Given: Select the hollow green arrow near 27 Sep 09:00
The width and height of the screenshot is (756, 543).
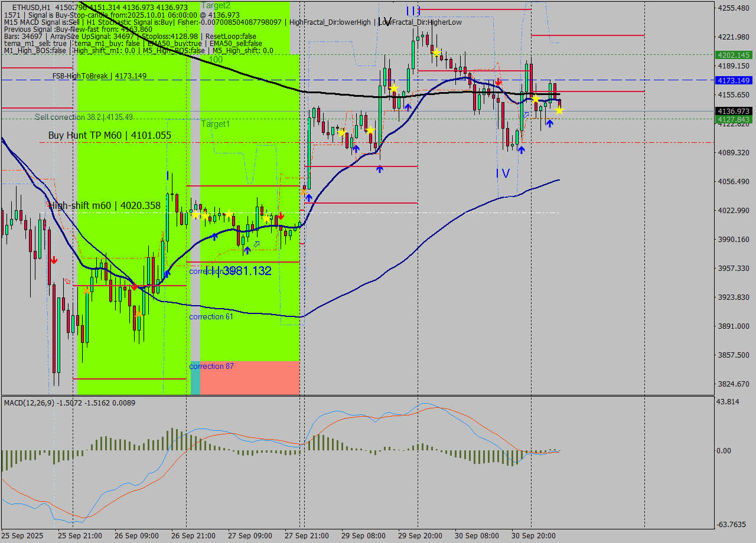Looking at the screenshot, I should 256,244.
